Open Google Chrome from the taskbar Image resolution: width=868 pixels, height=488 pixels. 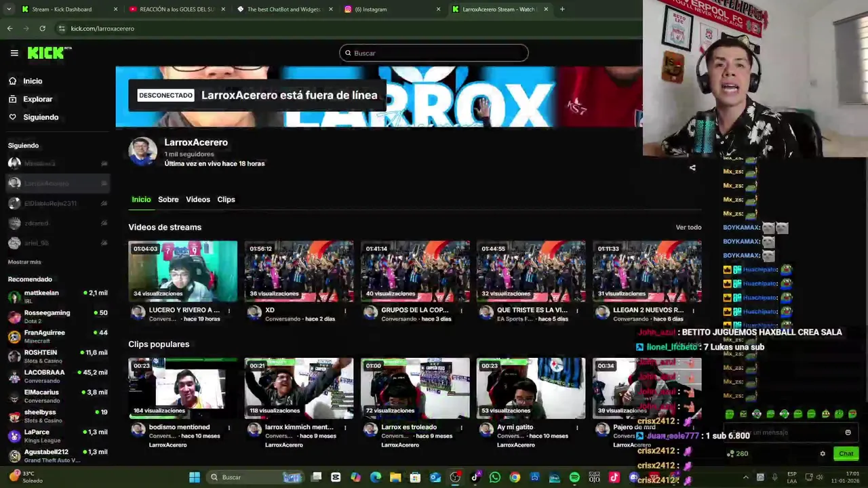[x=515, y=477]
